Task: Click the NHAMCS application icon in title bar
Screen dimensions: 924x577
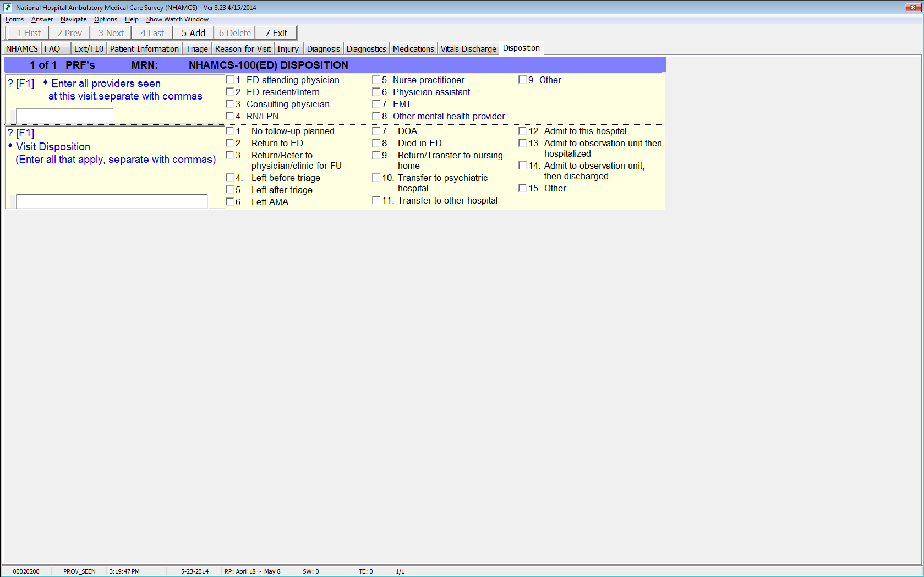Action: tap(8, 7)
